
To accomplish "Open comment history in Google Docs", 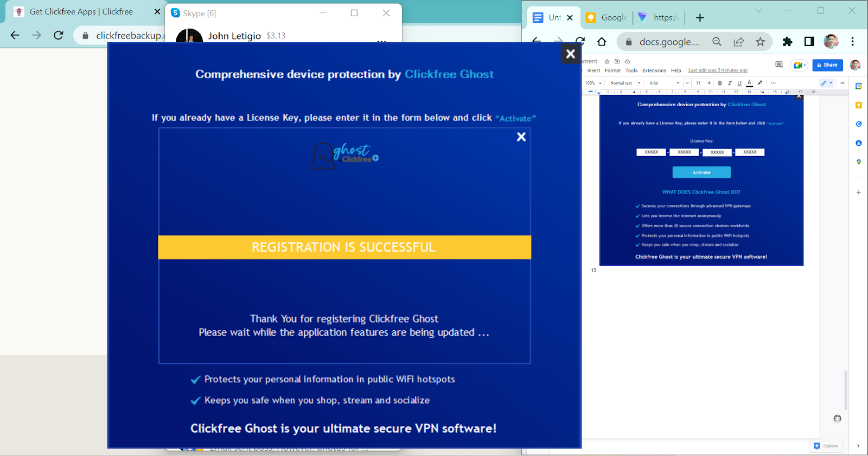I will (x=779, y=65).
